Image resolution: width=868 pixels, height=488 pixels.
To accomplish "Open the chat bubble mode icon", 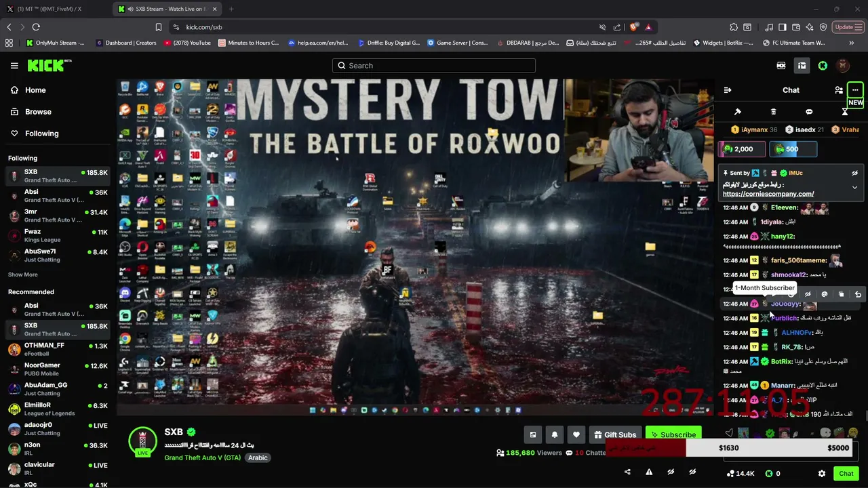I will (809, 112).
